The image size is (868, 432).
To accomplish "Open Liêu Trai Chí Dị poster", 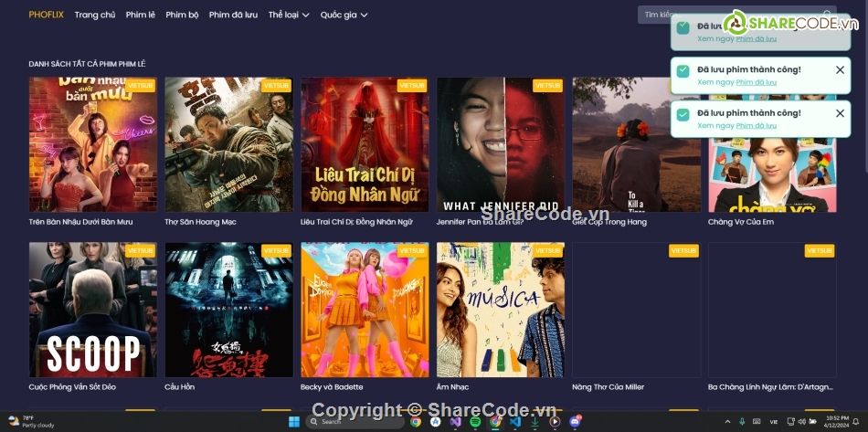I will [x=365, y=144].
